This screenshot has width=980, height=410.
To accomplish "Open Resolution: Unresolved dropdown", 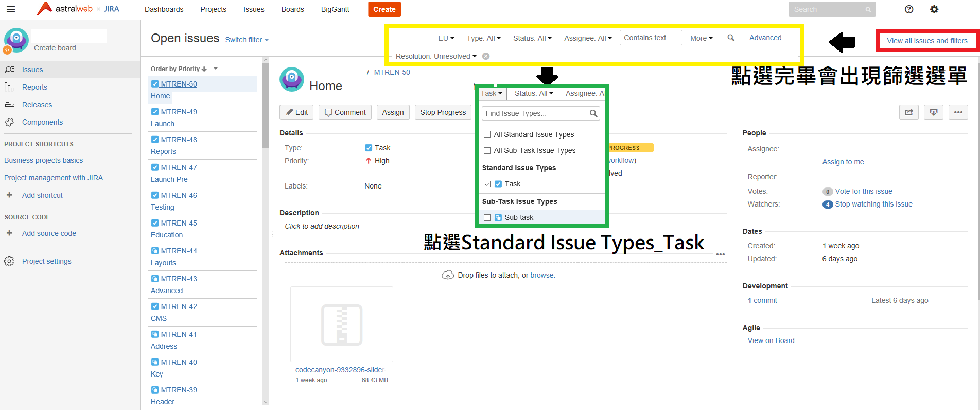I will (436, 56).
